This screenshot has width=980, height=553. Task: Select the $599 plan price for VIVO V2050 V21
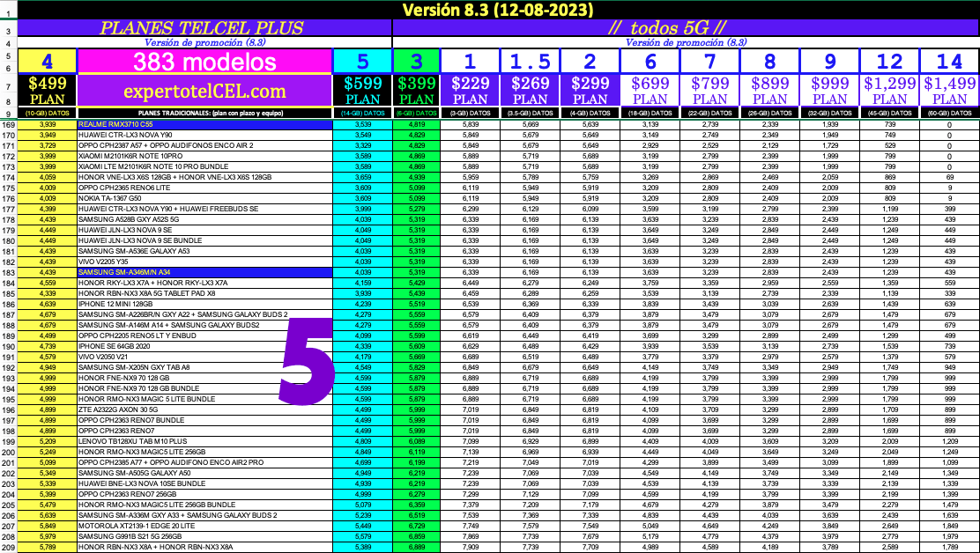pyautogui.click(x=363, y=357)
